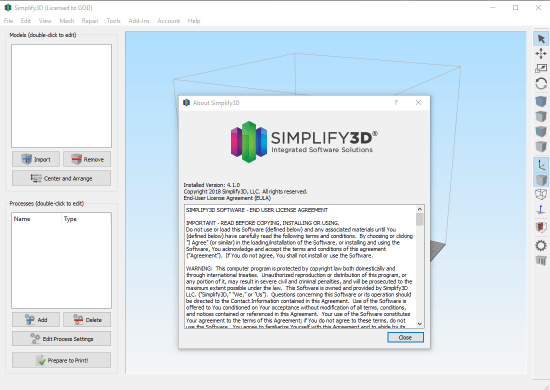Open the Repair menu
This screenshot has height=390, width=550.
(90, 21)
